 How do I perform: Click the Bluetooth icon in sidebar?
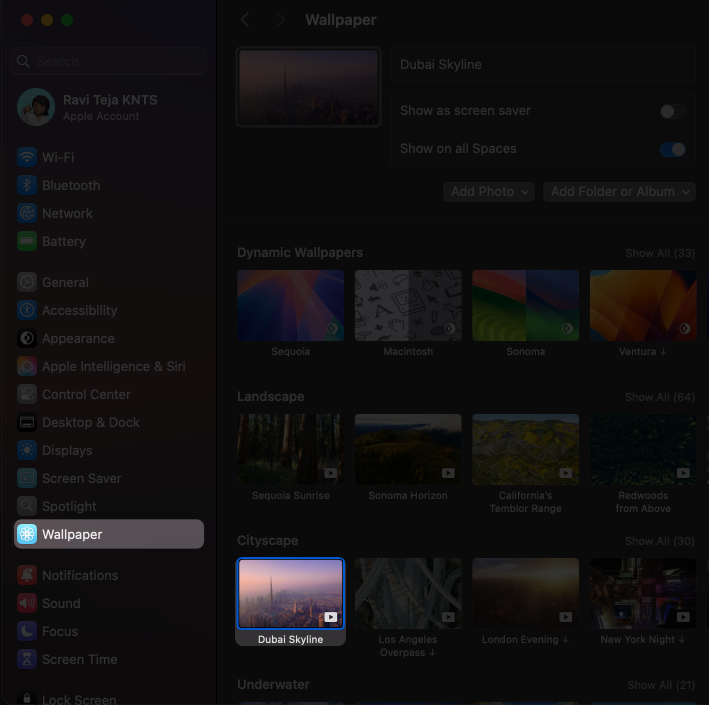27,185
